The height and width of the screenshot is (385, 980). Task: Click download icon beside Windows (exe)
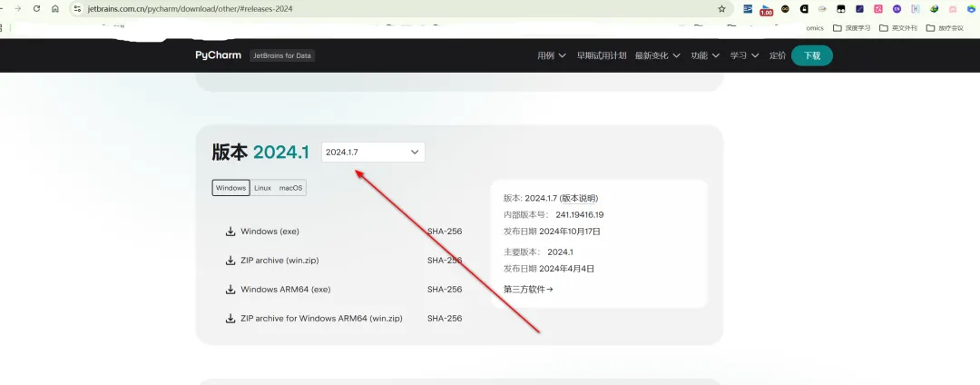coord(230,232)
